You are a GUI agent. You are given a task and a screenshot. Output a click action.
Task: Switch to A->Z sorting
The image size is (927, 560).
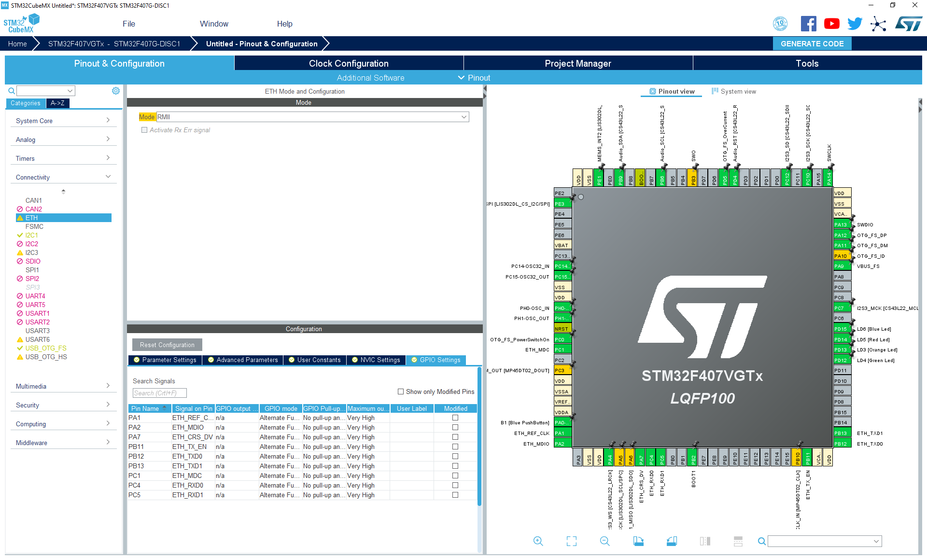(57, 103)
